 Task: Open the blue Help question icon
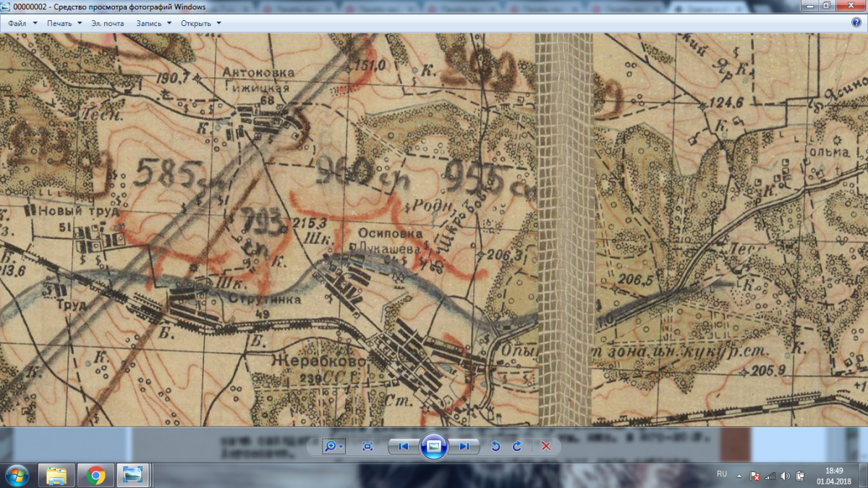click(x=856, y=22)
